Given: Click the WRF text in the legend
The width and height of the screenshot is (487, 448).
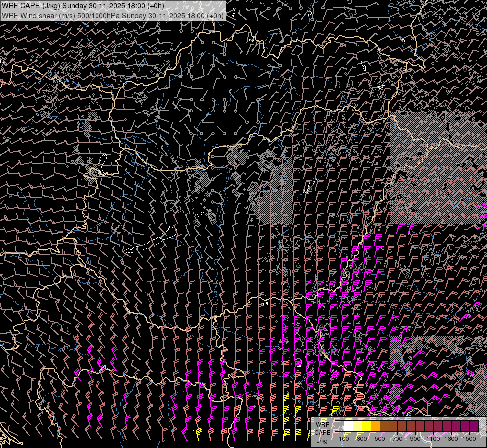Looking at the screenshot, I should point(322,424).
